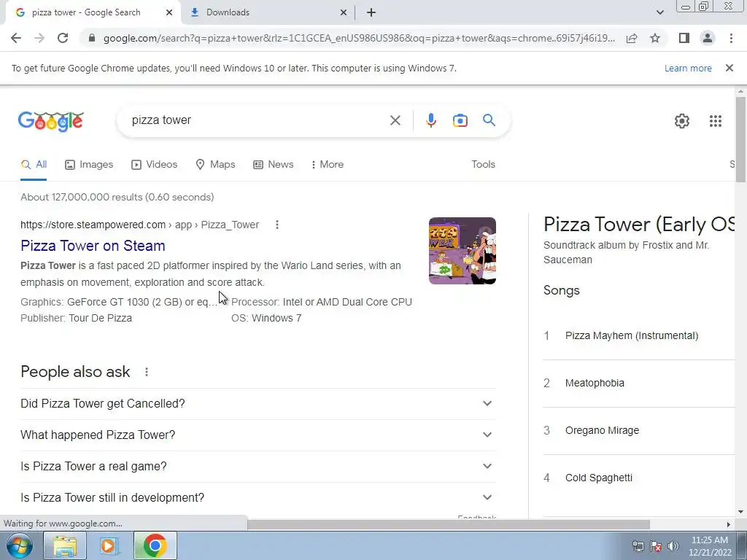
Task: Click the volume speaker tray icon
Action: (x=673, y=546)
